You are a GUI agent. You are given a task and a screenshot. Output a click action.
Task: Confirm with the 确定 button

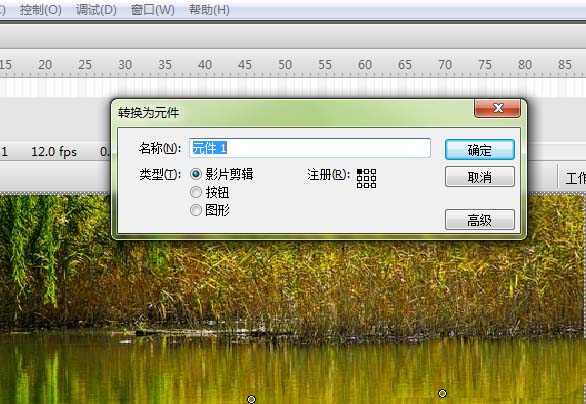pyautogui.click(x=480, y=149)
